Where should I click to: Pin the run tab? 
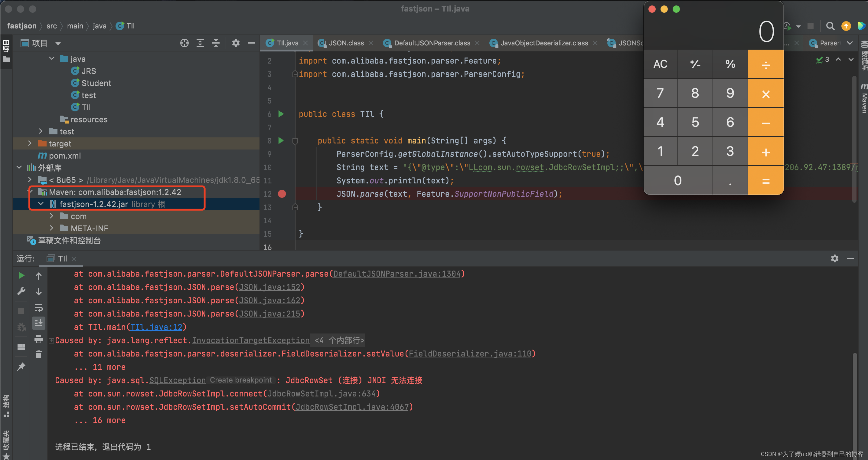pos(21,366)
